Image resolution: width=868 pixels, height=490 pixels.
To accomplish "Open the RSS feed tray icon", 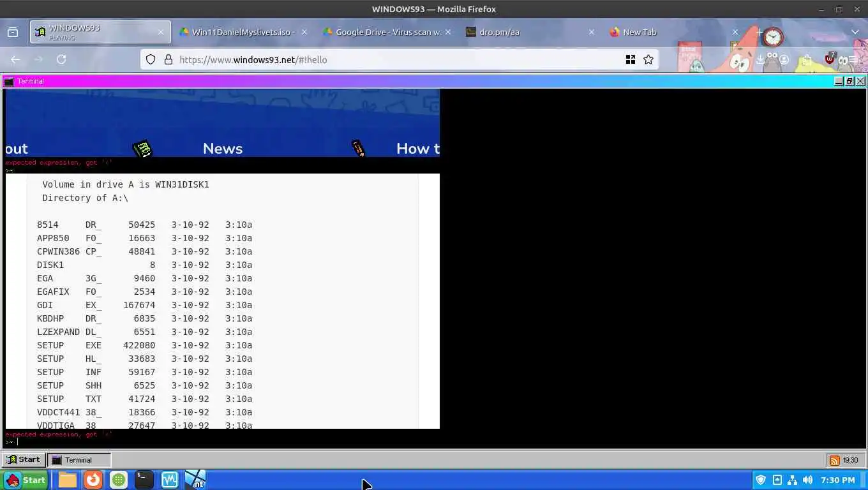I will coord(834,460).
